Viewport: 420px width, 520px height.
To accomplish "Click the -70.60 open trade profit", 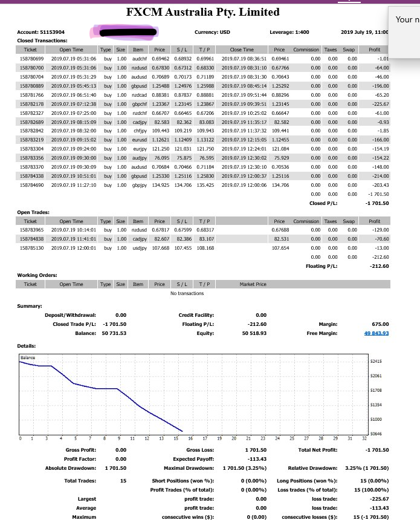I will point(381,239).
